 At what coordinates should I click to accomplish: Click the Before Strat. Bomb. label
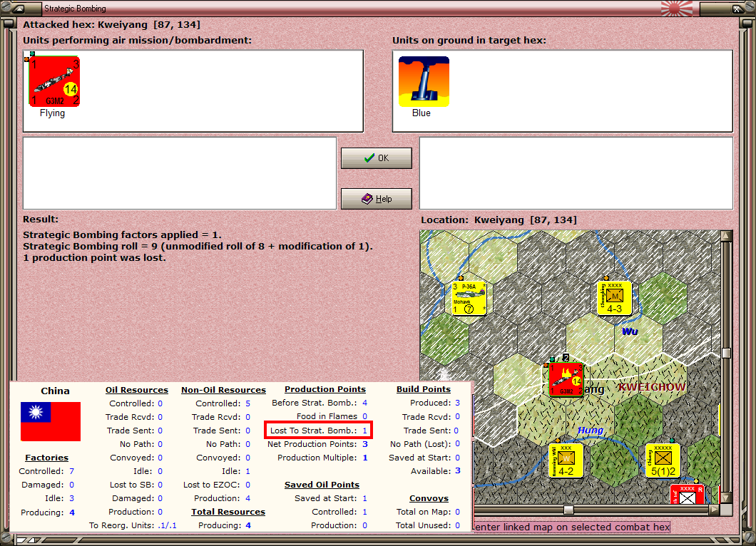(315, 403)
